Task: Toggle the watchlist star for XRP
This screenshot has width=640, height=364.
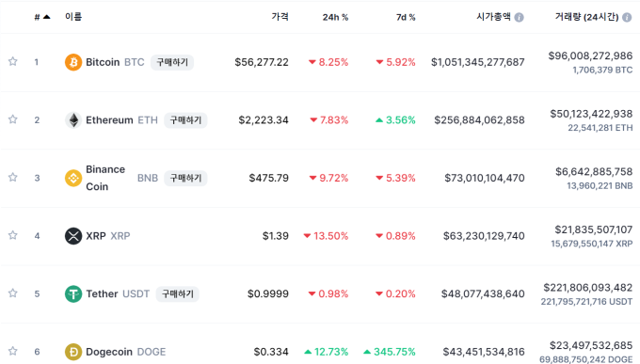Action: tap(13, 235)
